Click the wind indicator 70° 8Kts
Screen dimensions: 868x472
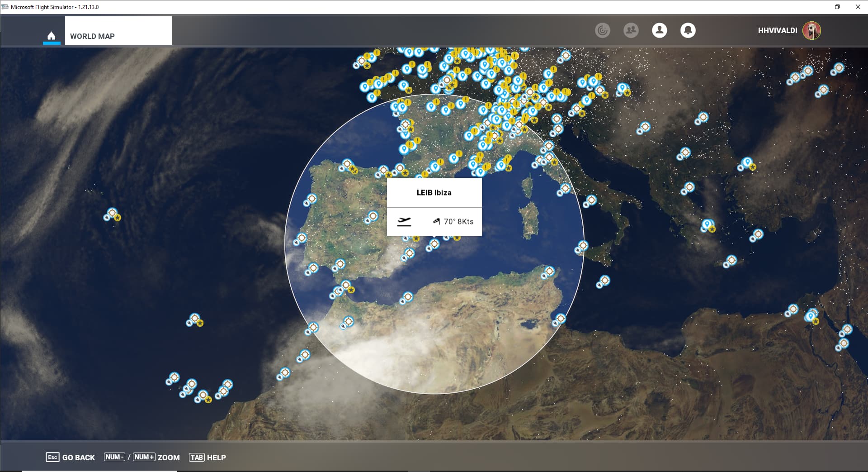tap(454, 221)
